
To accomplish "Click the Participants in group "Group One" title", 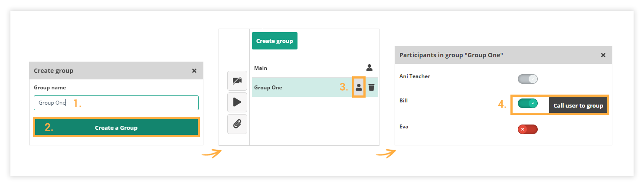I will (451, 55).
